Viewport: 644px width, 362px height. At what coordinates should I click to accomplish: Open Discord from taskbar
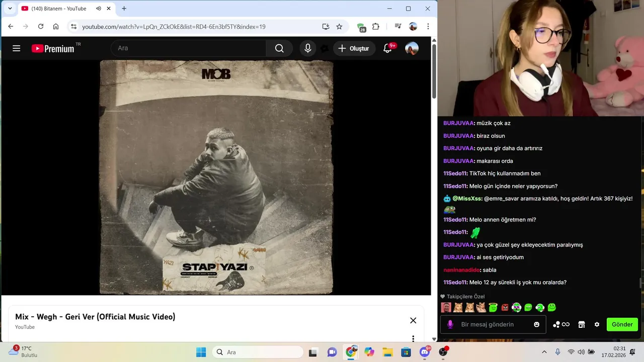pos(425,352)
